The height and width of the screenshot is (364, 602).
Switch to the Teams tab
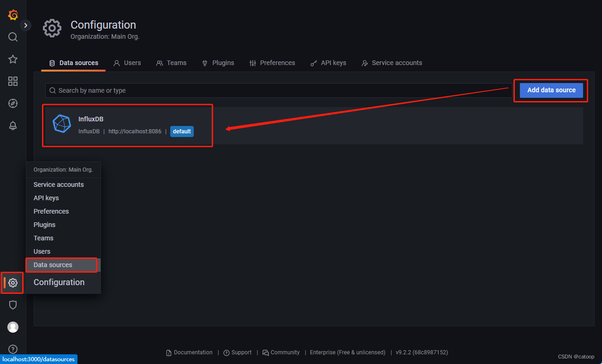click(171, 63)
